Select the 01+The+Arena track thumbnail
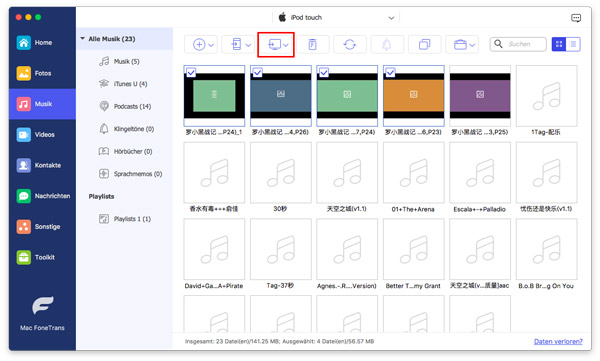600x361 pixels. pyautogui.click(x=413, y=173)
